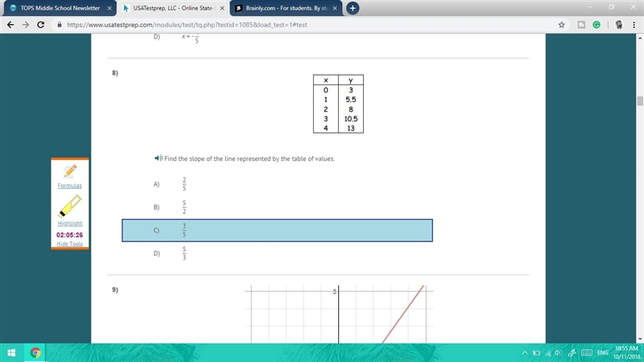Click question number 8) label
This screenshot has width=644, height=362.
pos(115,72)
